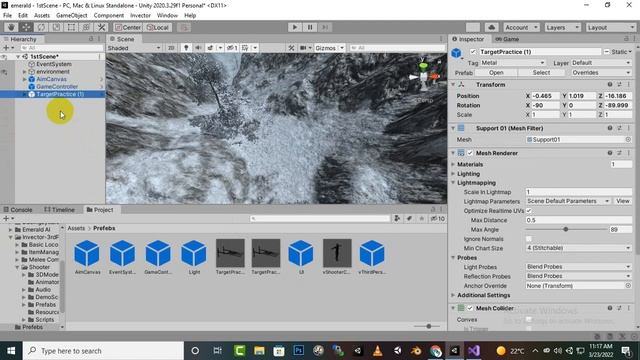Toggle Ignore Normals checkbox
This screenshot has height=360, width=640.
(529, 239)
